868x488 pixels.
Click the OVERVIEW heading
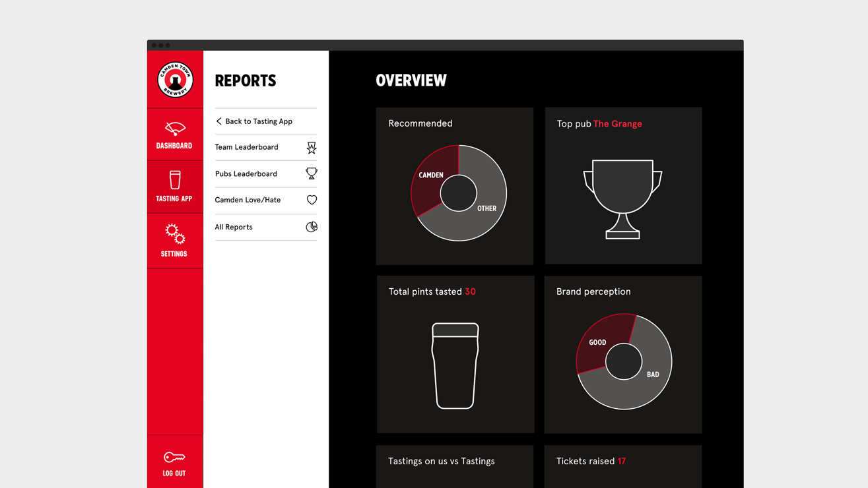click(x=411, y=80)
